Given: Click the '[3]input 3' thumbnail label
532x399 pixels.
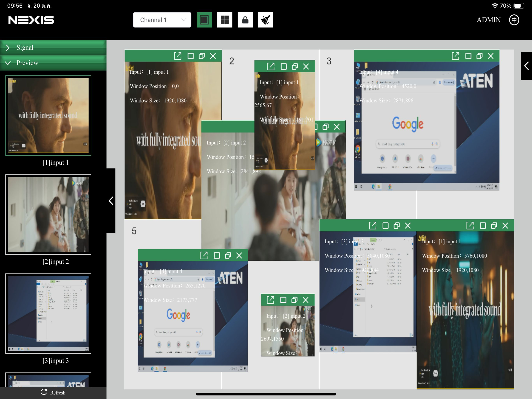Looking at the screenshot, I should pos(55,360).
